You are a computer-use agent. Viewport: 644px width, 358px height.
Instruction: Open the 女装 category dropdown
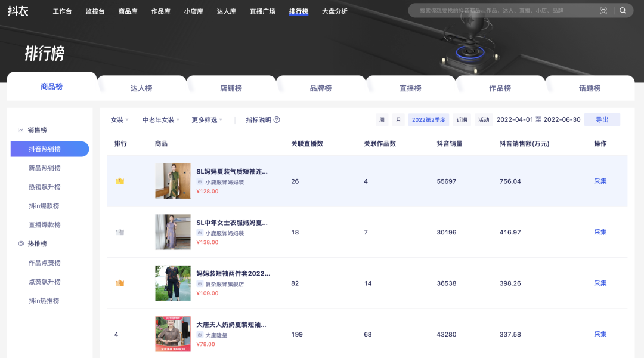click(x=119, y=120)
